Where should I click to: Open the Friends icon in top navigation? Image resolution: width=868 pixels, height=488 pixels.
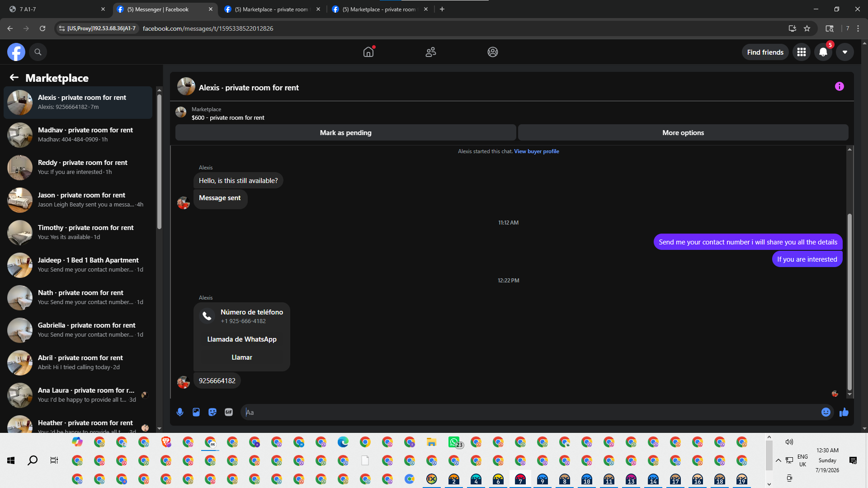pos(431,52)
